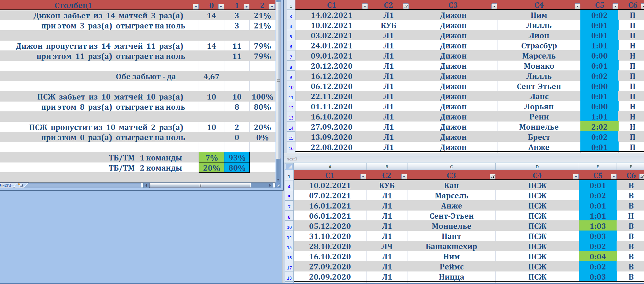Select blue 93% cell for ТБ/ТМ 1 команды
644x284 pixels.
pos(237,157)
